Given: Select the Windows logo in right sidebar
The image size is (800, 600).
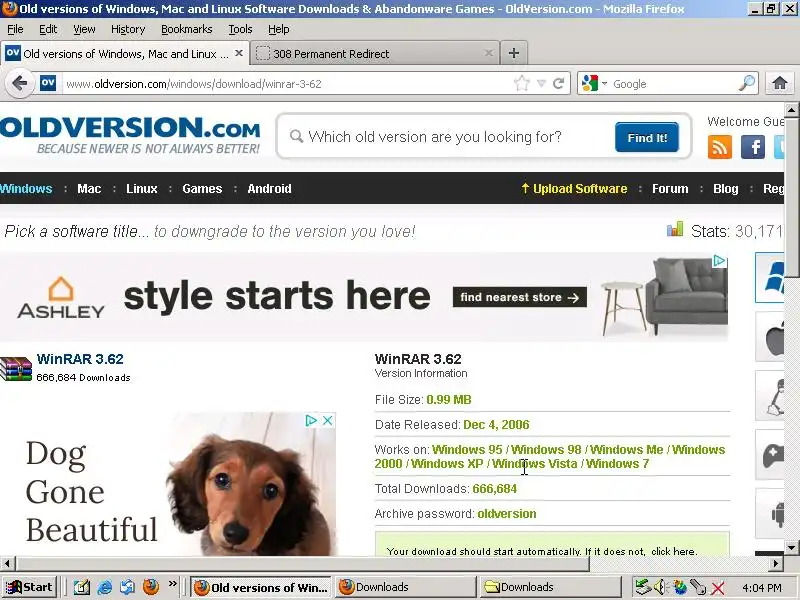Looking at the screenshot, I should [770, 278].
